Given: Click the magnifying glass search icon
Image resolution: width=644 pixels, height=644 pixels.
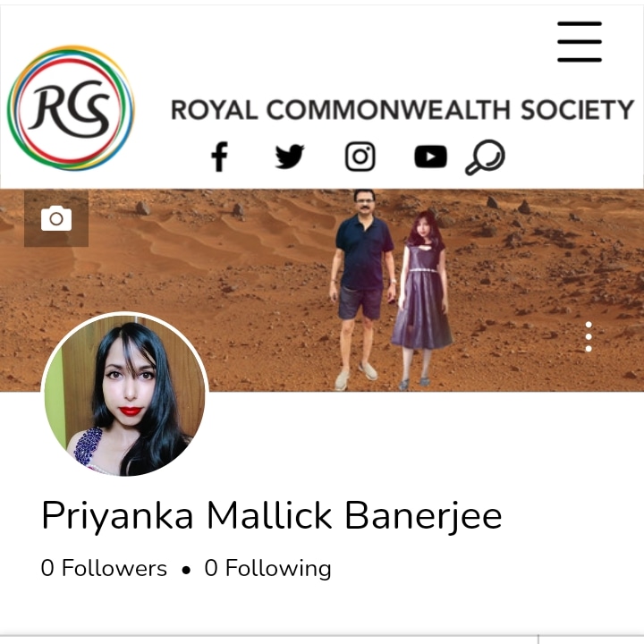Looking at the screenshot, I should [x=485, y=157].
